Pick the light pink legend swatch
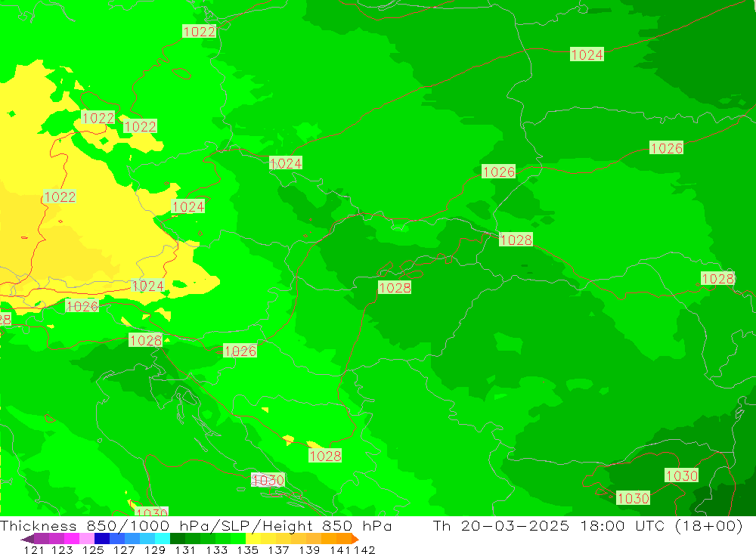Screen dimensions: 756x554 click(87, 538)
